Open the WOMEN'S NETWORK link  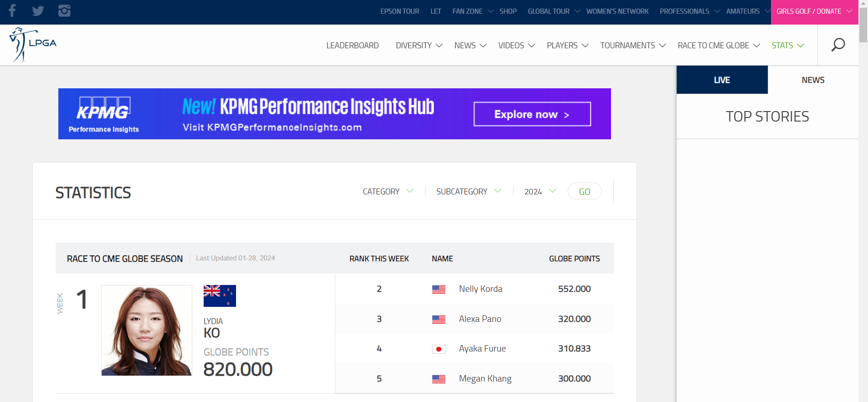617,11
